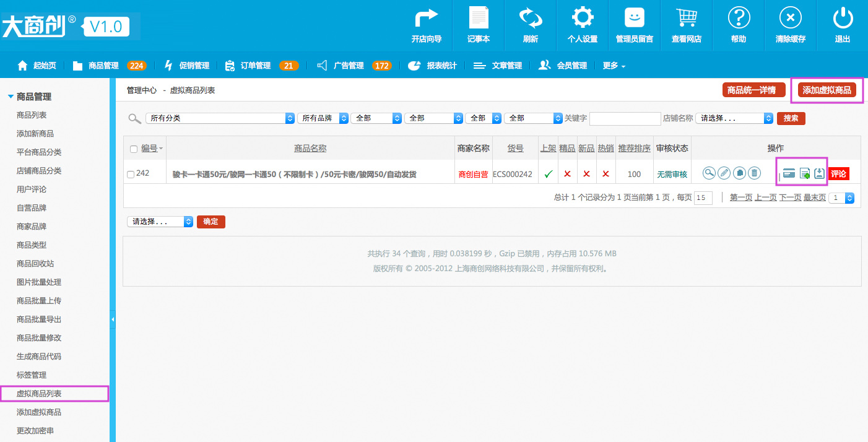Click the 查看网店 shopping cart icon

pyautogui.click(x=687, y=18)
